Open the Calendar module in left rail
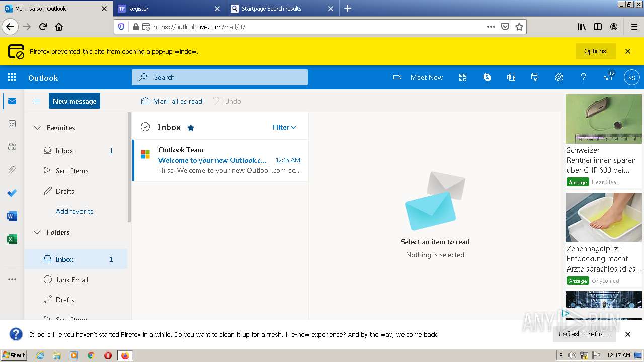Viewport: 644px width, 362px height. pos(12,124)
